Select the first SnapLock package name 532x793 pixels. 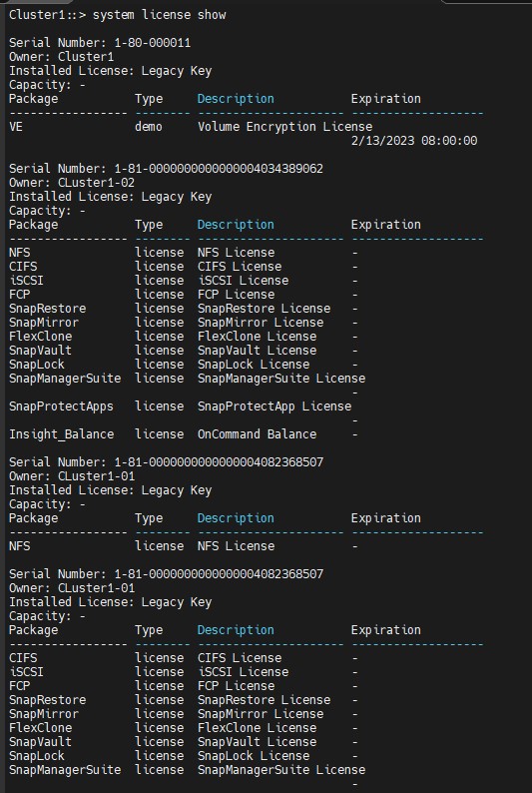click(x=37, y=365)
